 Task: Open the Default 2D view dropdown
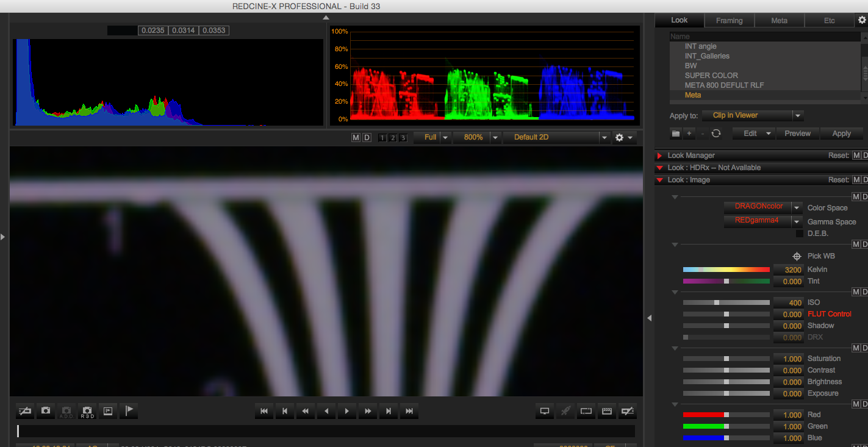(x=557, y=137)
